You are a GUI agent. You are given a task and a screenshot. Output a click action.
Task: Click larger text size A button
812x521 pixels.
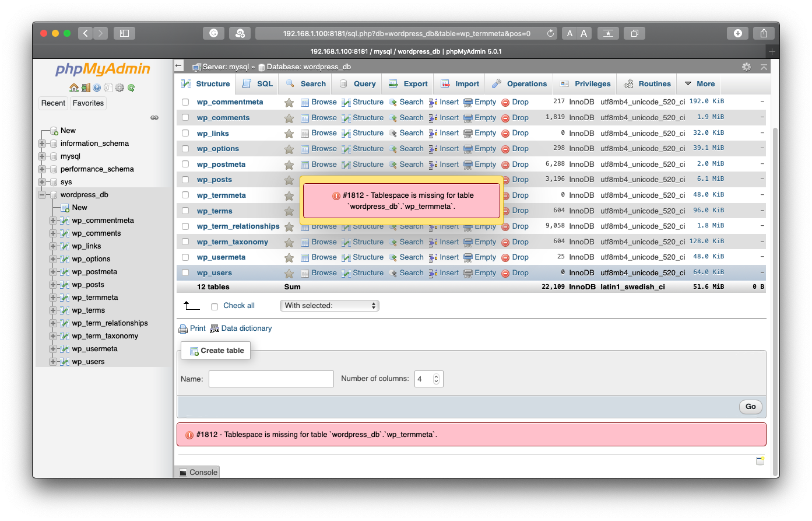(584, 33)
